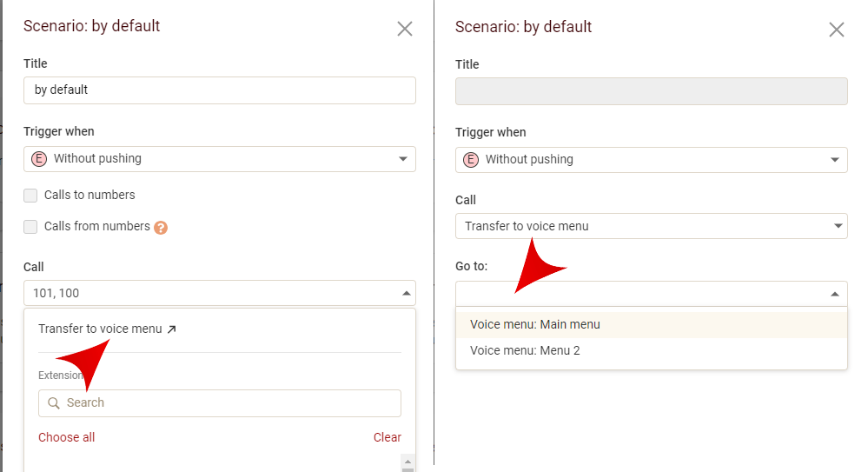
Task: Click the Title field containing by default
Action: tap(219, 90)
